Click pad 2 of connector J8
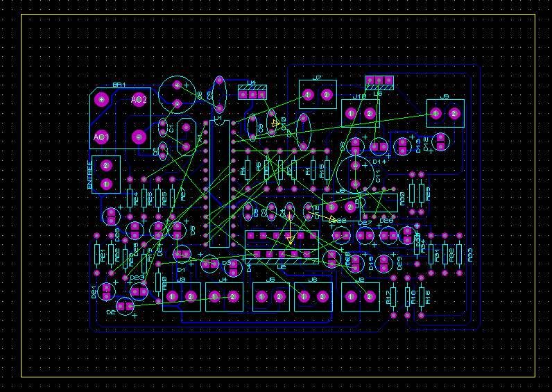The image size is (552, 392). click(350, 207)
